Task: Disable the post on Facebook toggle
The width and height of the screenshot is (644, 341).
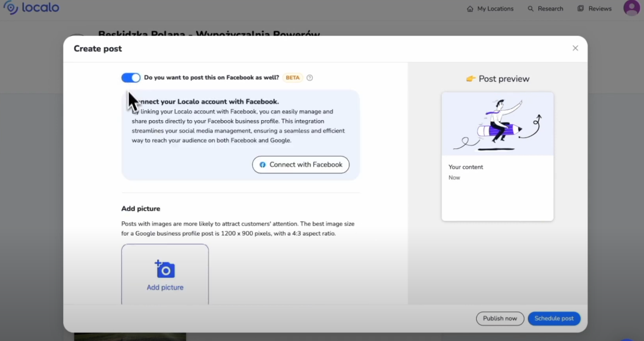Action: pos(131,78)
